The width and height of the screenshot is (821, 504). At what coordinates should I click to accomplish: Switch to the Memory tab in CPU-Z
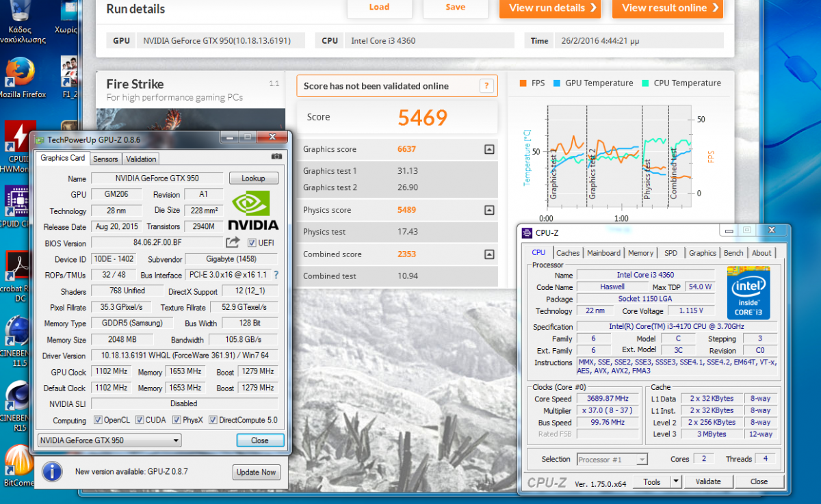point(640,253)
